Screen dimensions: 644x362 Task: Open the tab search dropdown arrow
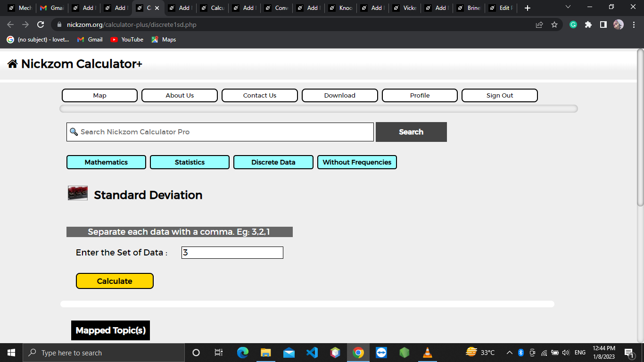568,7
